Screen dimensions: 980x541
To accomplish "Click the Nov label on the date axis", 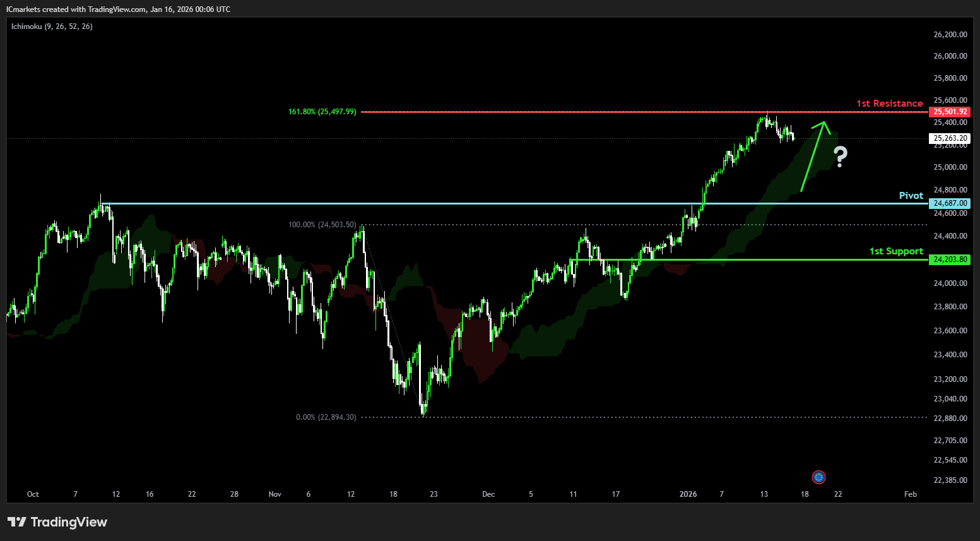I will point(275,494).
